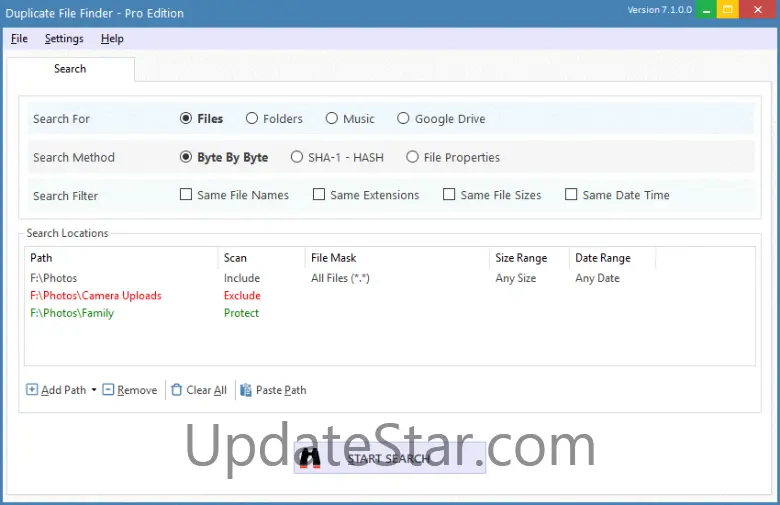Screen dimensions: 780x505
Task: Click the Paste Path button label
Action: pos(281,390)
